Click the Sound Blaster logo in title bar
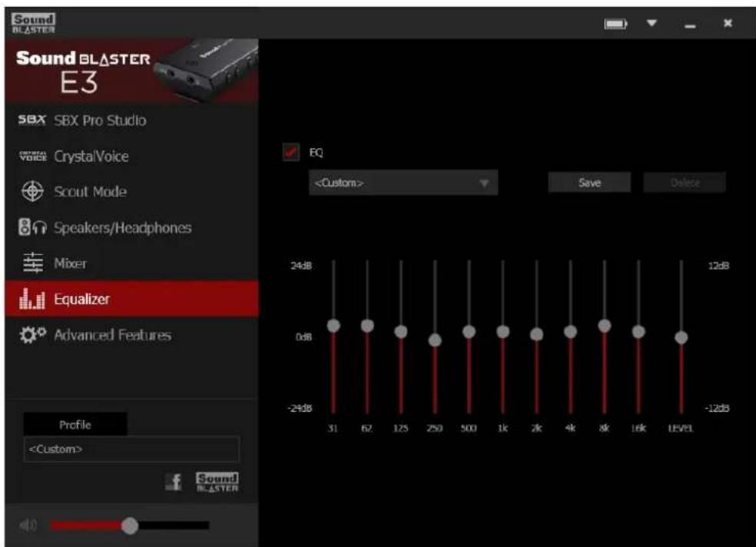756x547 pixels. tap(33, 23)
